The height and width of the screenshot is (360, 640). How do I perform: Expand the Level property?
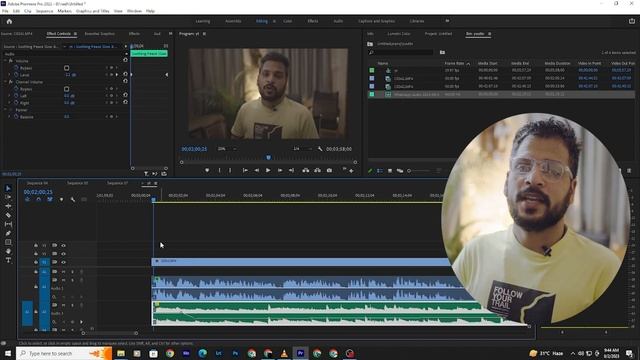click(9, 75)
